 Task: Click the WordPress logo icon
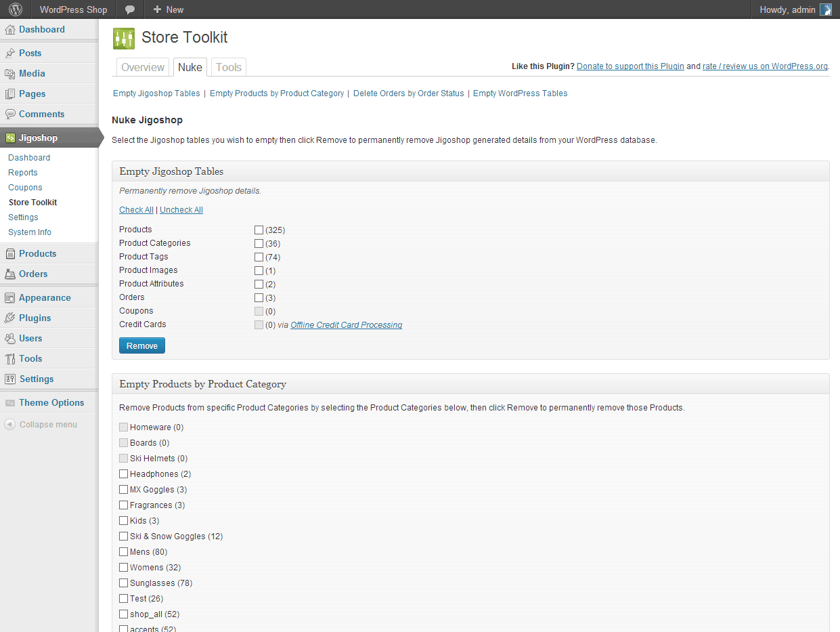15,9
